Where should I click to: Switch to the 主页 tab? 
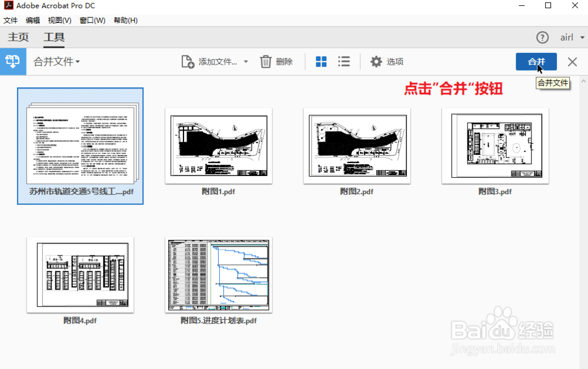pos(18,36)
